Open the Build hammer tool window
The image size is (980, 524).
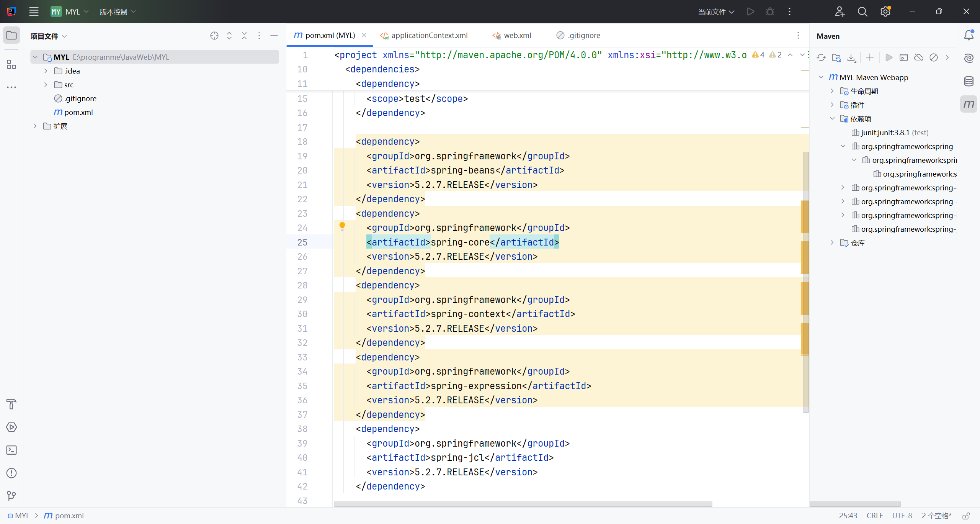coord(11,404)
